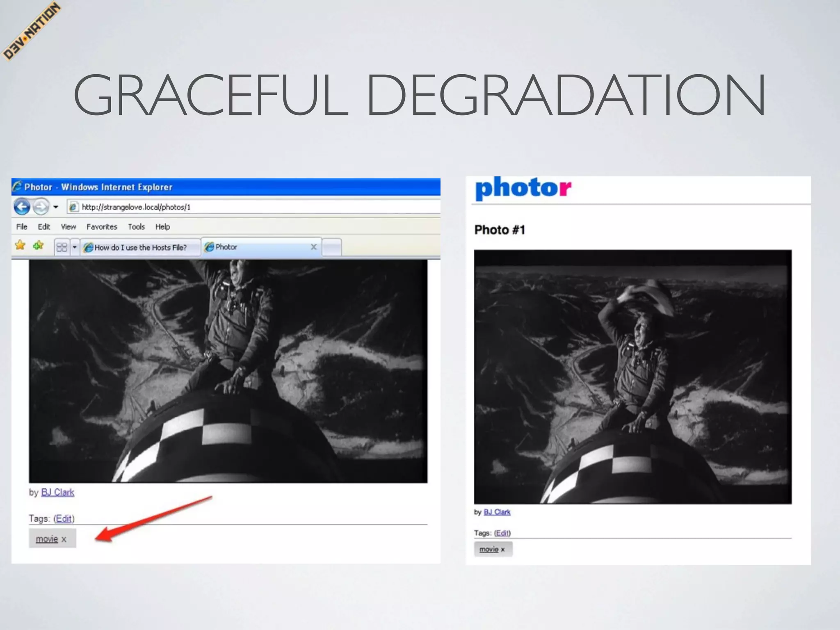Screen dimensions: 840x630
Task: Click the Edit tags link in right page
Action: coord(502,533)
